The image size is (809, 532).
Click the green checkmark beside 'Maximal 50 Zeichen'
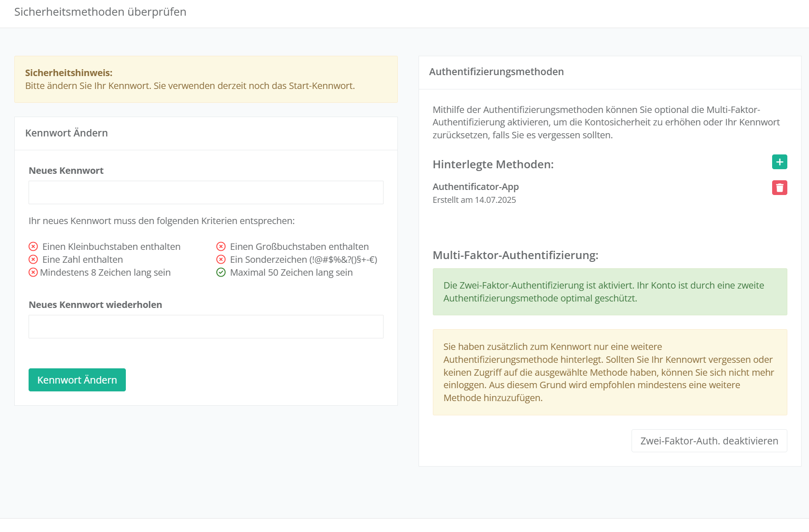pyautogui.click(x=221, y=272)
